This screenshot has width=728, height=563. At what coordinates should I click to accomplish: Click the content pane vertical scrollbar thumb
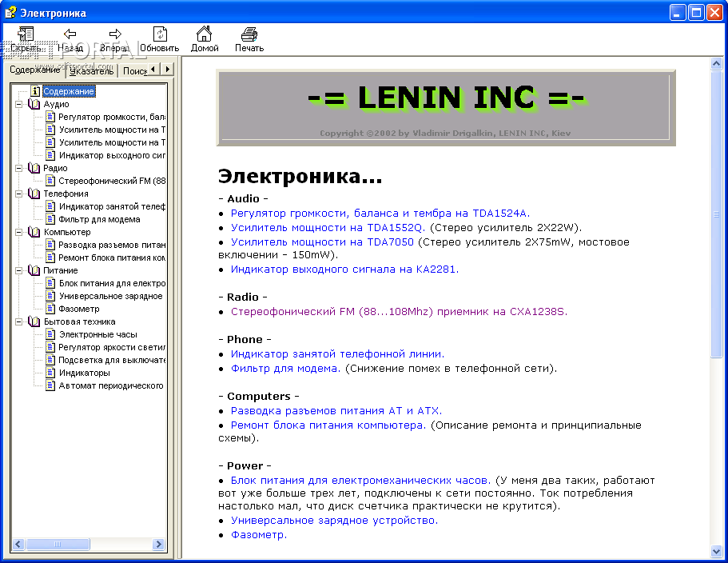click(716, 214)
